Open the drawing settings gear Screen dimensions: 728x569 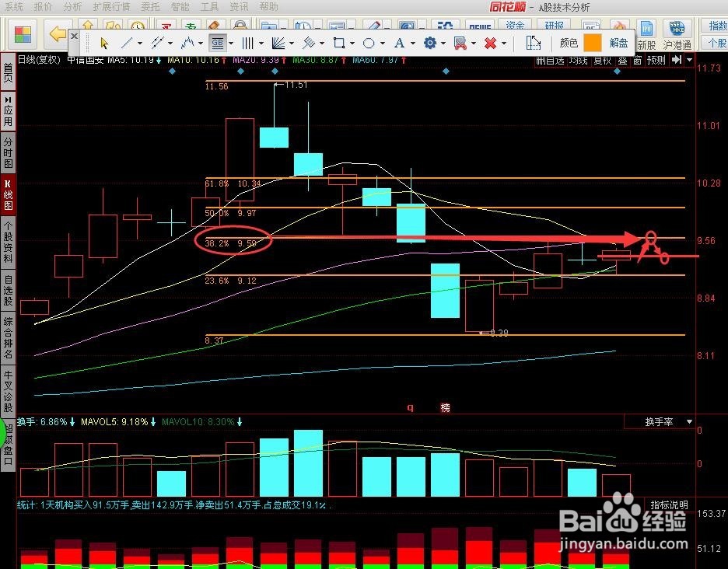coord(430,44)
